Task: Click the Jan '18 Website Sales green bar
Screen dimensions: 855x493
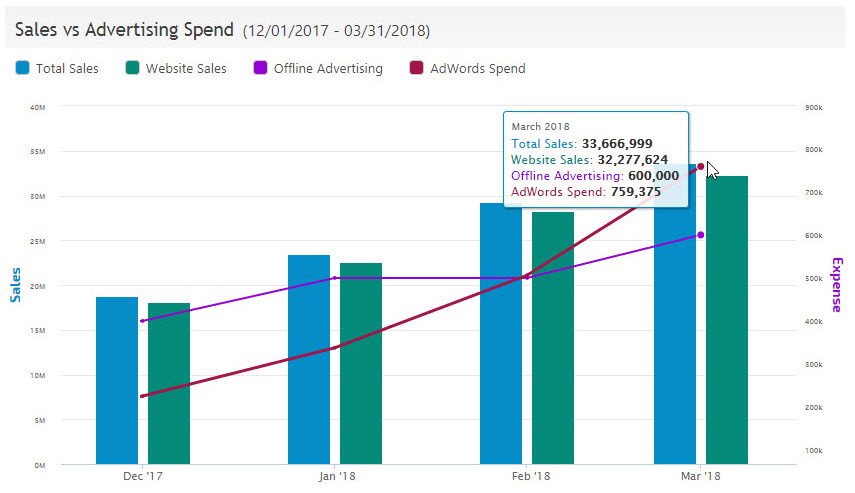Action: pos(361,363)
